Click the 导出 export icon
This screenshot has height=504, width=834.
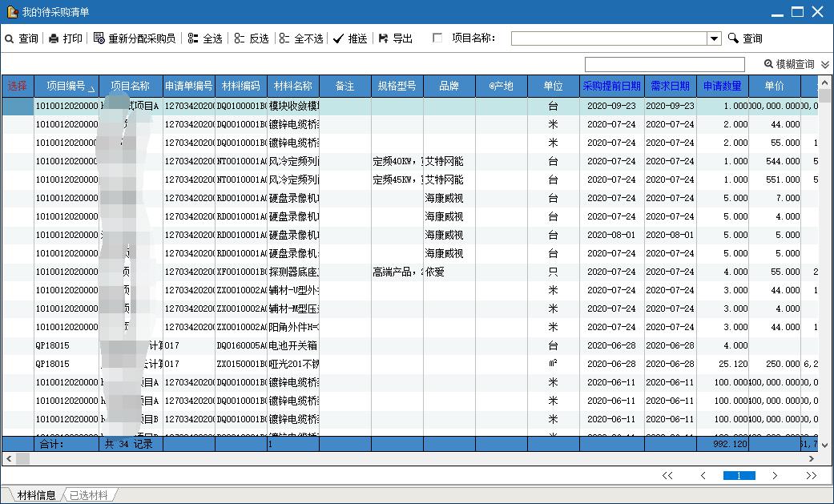pyautogui.click(x=383, y=38)
